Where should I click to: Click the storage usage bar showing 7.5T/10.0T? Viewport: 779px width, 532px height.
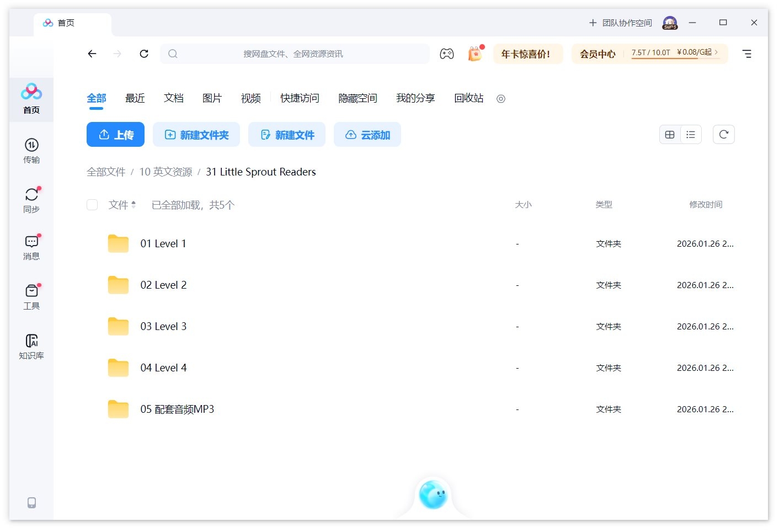click(651, 52)
